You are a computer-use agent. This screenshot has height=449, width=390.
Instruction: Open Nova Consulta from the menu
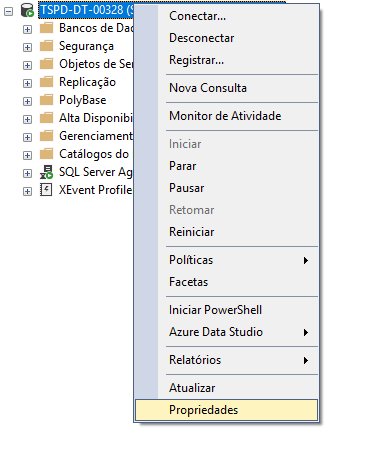click(227, 88)
